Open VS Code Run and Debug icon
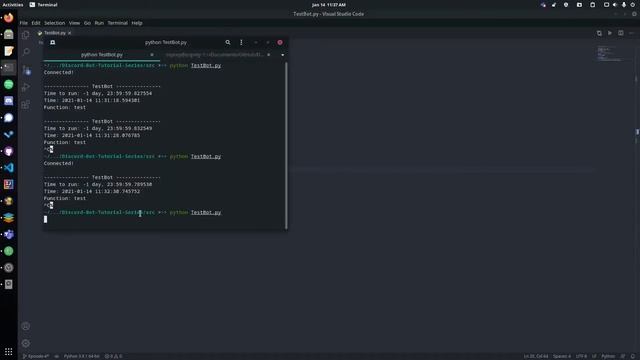The image size is (640, 360). (x=26, y=87)
